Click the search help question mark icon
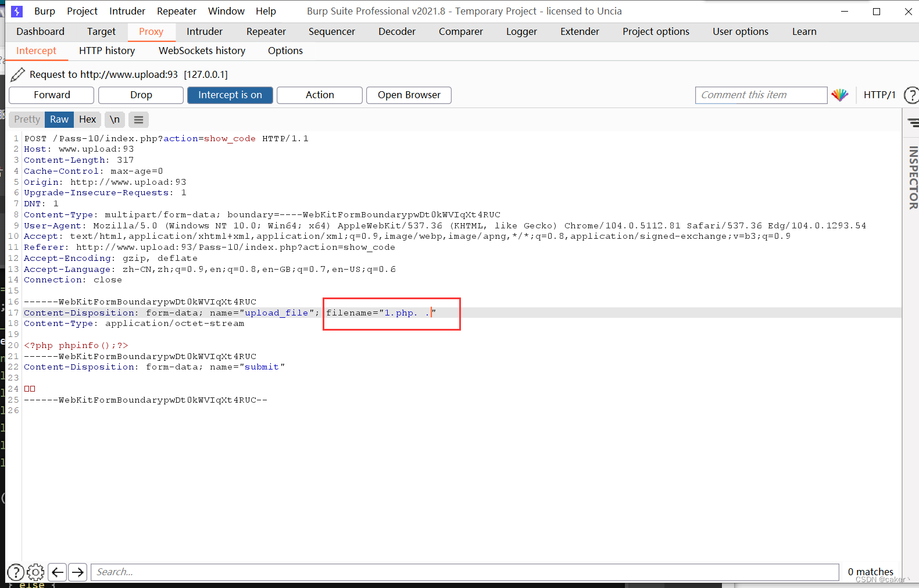 coord(16,572)
